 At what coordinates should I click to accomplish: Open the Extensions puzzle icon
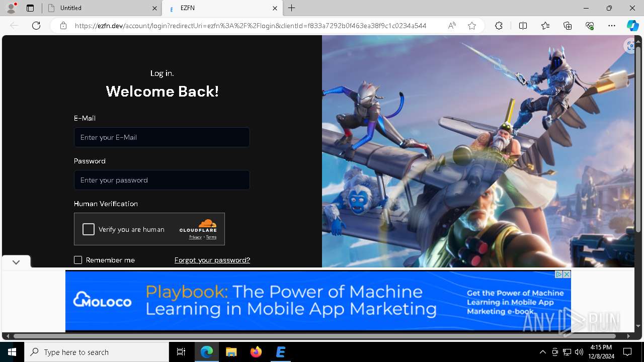pyautogui.click(x=499, y=26)
